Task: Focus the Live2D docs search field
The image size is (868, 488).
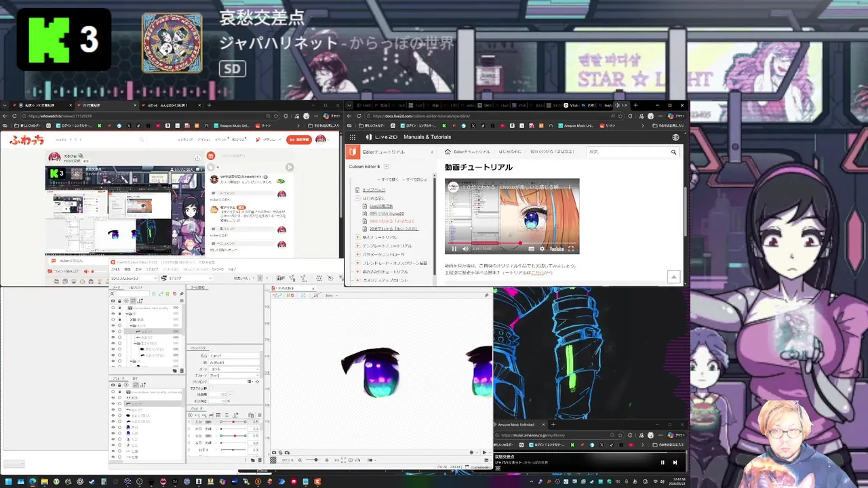Action: click(627, 152)
